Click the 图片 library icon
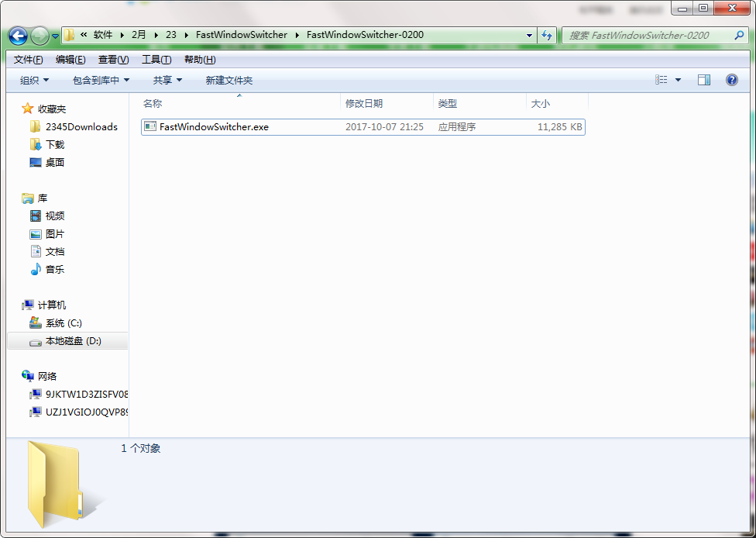Image resolution: width=756 pixels, height=538 pixels. click(35, 234)
